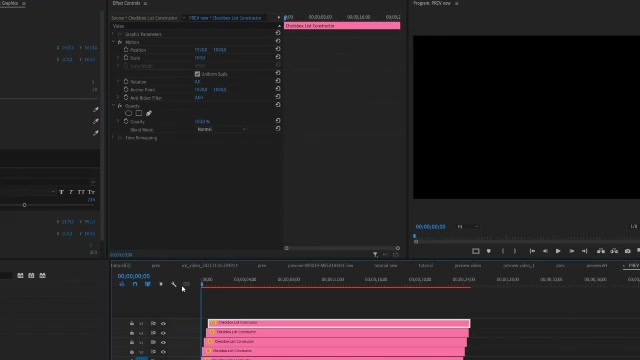
Task: Click the filter properties funnel icon
Action: [x=375, y=255]
